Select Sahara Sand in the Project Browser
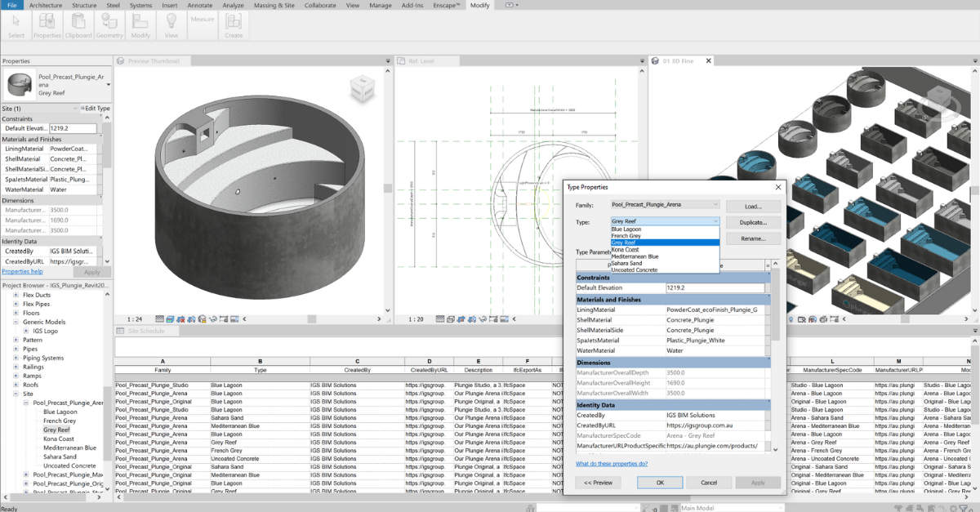 tap(61, 457)
